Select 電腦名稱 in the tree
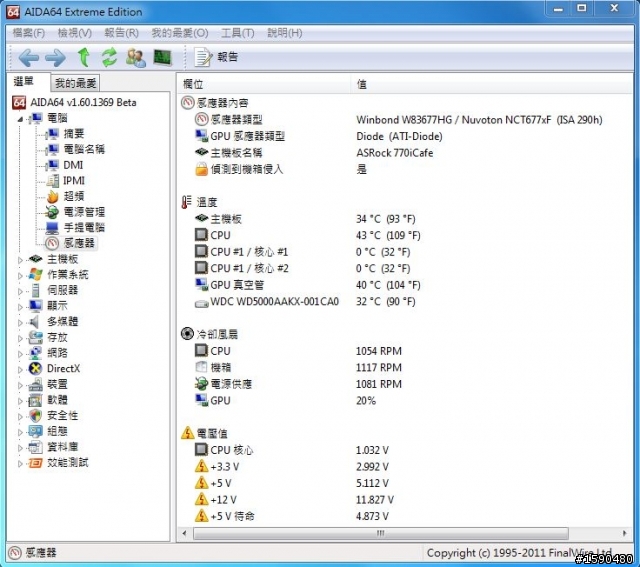 84,149
